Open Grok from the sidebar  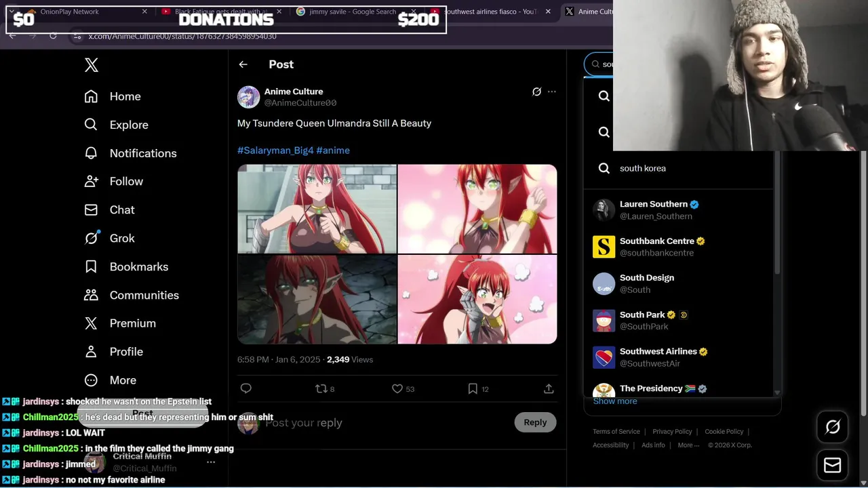coord(109,239)
